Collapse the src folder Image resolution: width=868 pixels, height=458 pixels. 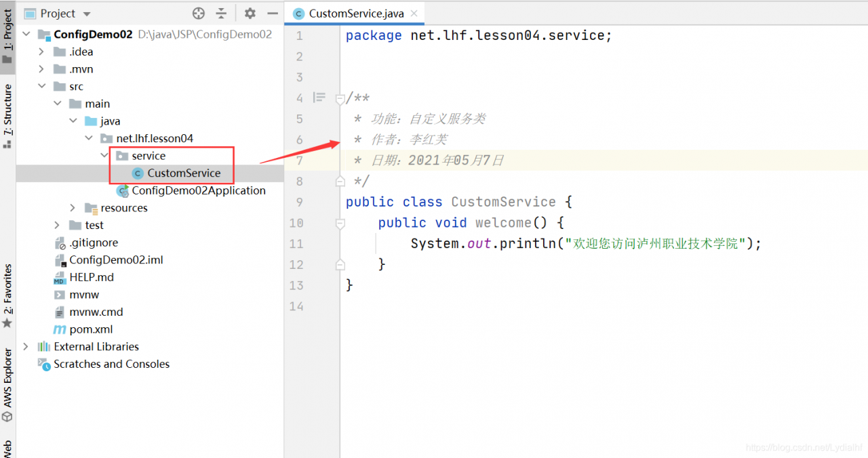[41, 86]
